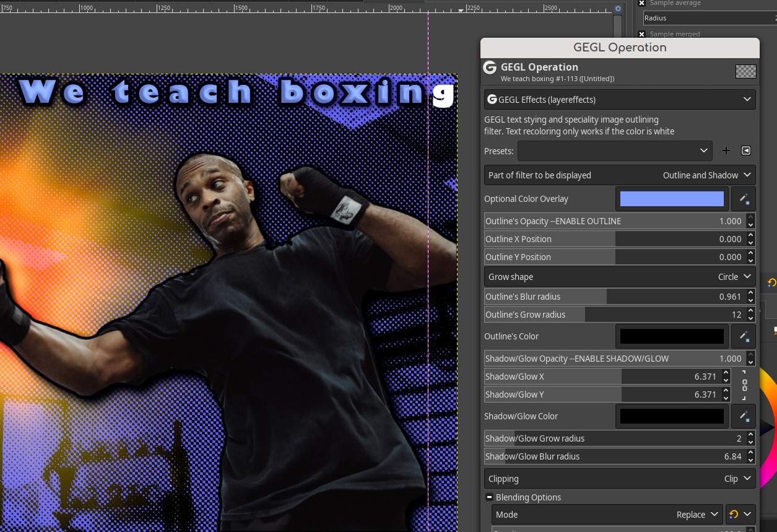Image resolution: width=777 pixels, height=532 pixels.
Task: Toggle the Sample average checkbox
Action: point(642,3)
